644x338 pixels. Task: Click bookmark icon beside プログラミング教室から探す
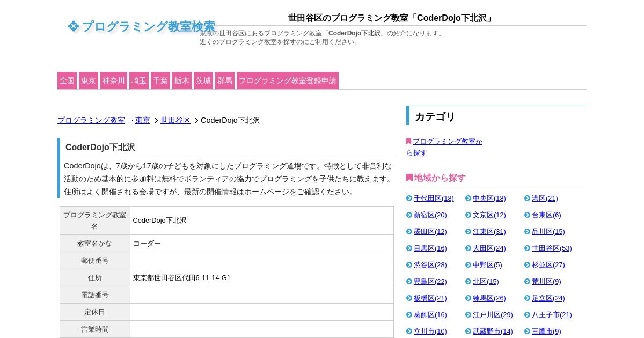409,142
